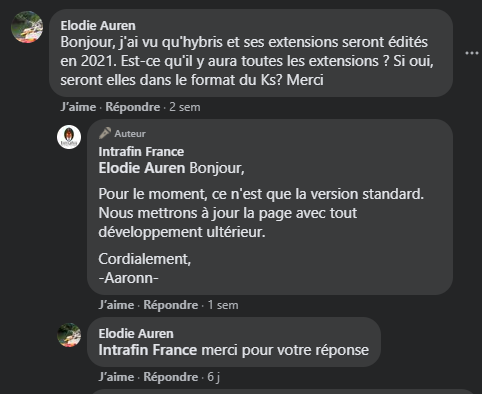The height and width of the screenshot is (394, 482).
Task: Like Elodie Auren's first comment with J'aime
Action: 78,107
